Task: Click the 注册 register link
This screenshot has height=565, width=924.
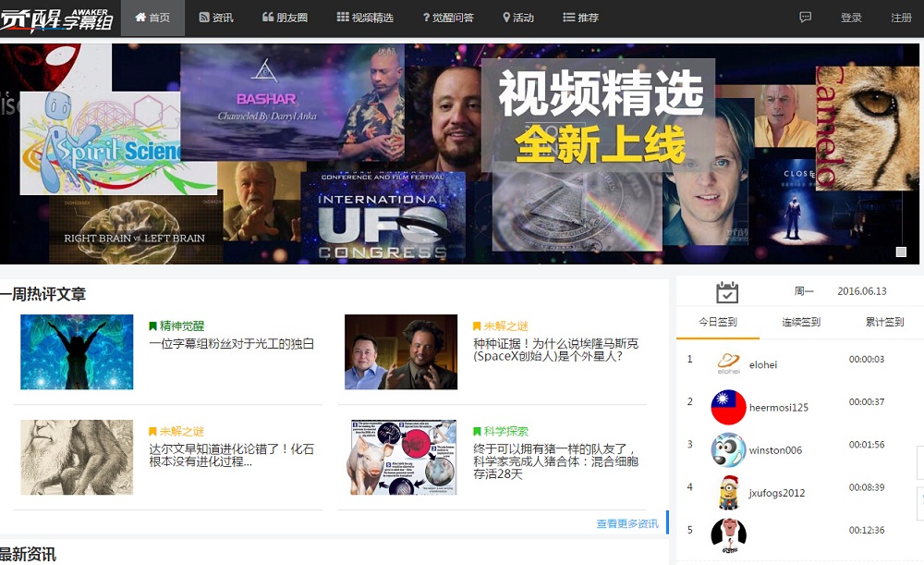Action: (x=901, y=18)
